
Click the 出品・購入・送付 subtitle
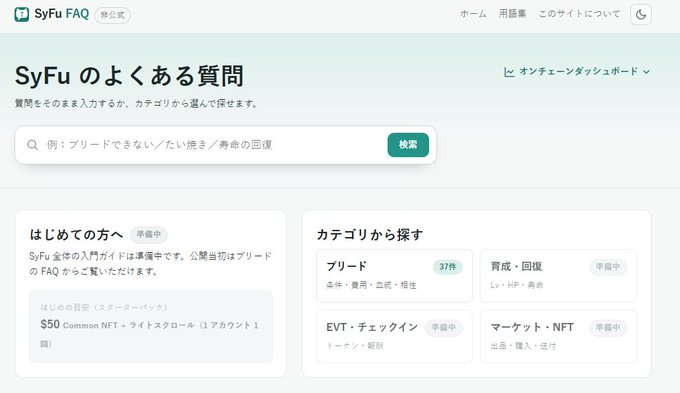click(523, 346)
